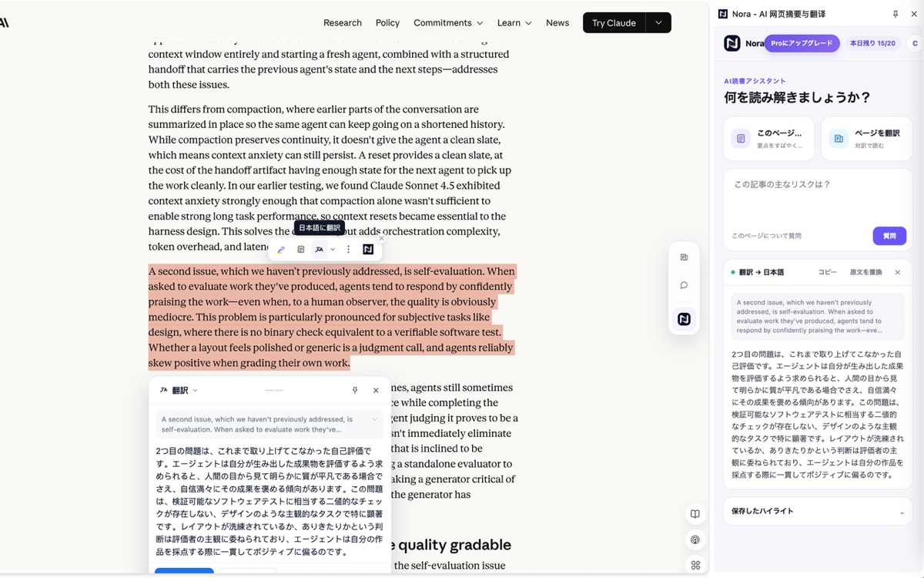Click the 翻訳 → 日本語 heading in Nora panel
The width and height of the screenshot is (924, 578).
762,272
